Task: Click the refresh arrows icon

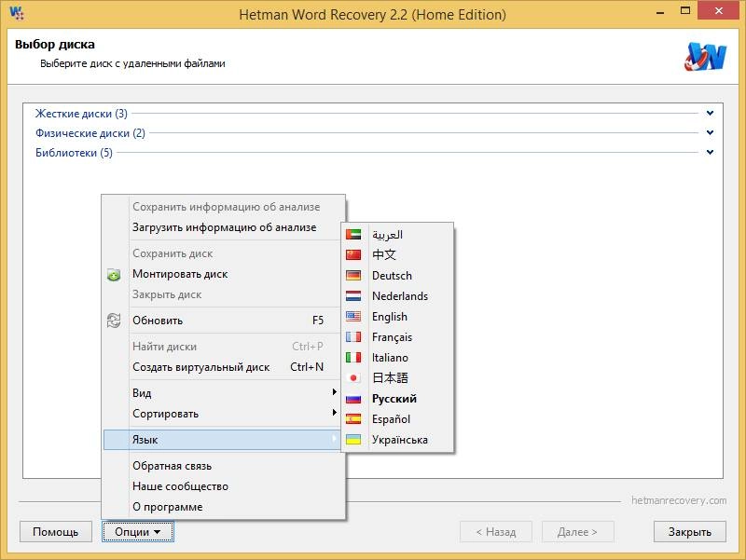Action: point(114,321)
